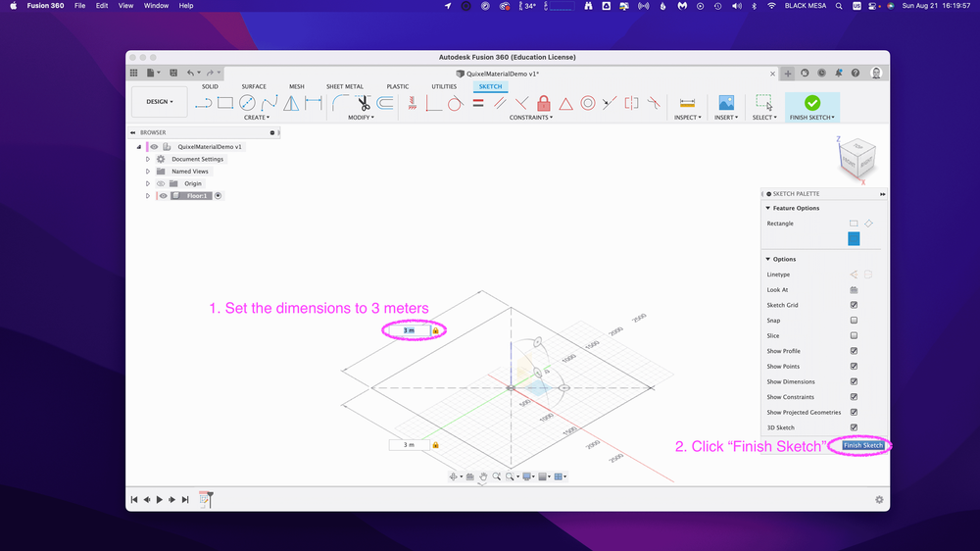Open the CONSTRAINTS dropdown menu
980x551 pixels.
(x=530, y=118)
